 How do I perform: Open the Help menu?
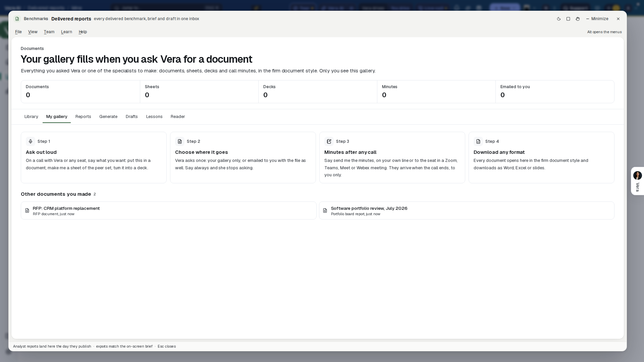tap(83, 32)
